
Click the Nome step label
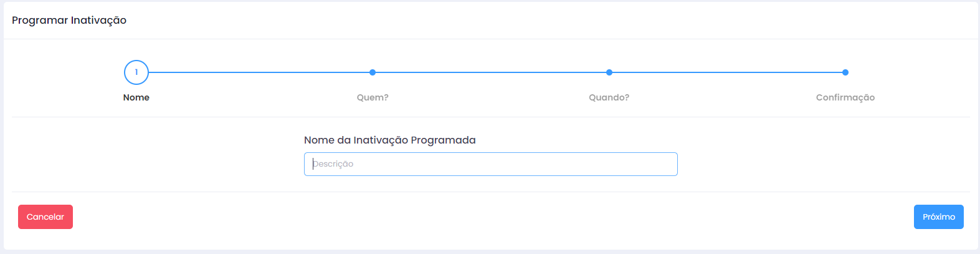[x=136, y=97]
